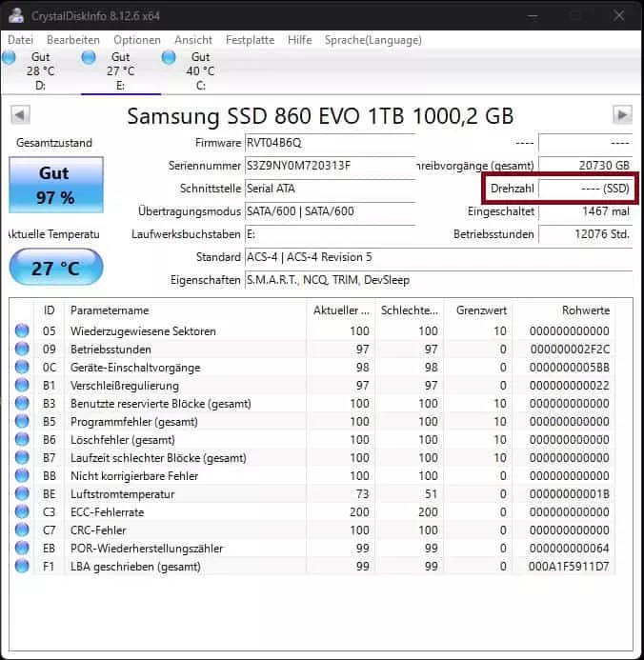Go to previous disk with left arrow

click(x=20, y=115)
